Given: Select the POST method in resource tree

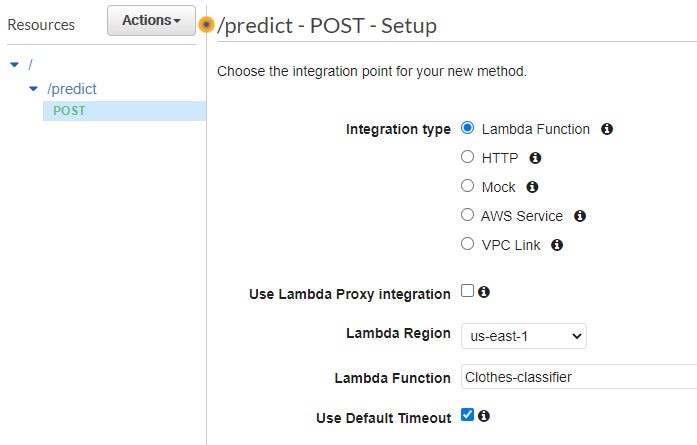Looking at the screenshot, I should (x=70, y=111).
